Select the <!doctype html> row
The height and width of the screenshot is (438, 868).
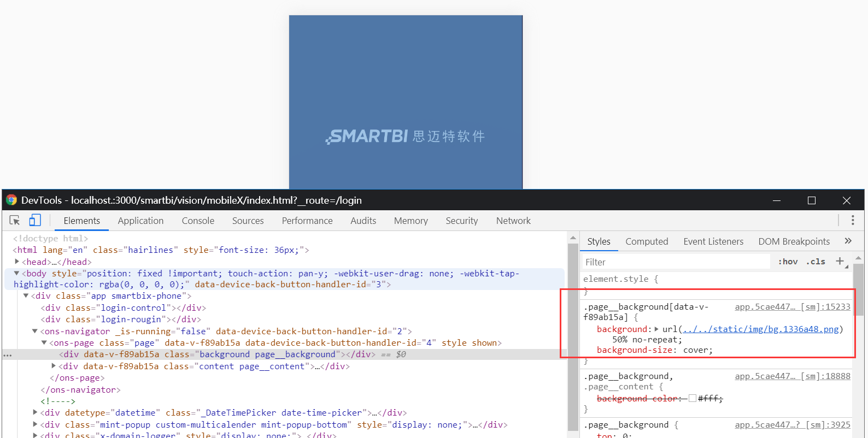point(50,239)
